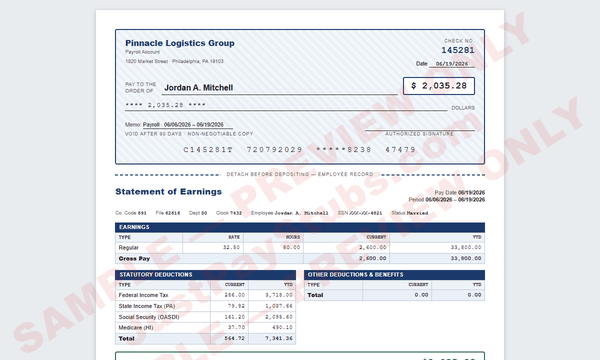Click the "Social Security (OASDI)" row label

pyautogui.click(x=149, y=317)
